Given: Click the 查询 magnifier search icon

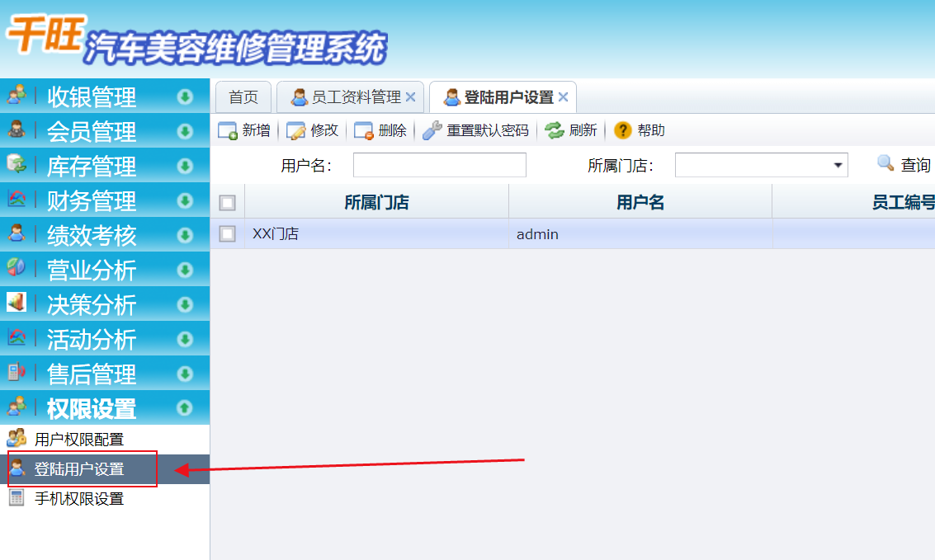Looking at the screenshot, I should (885, 162).
